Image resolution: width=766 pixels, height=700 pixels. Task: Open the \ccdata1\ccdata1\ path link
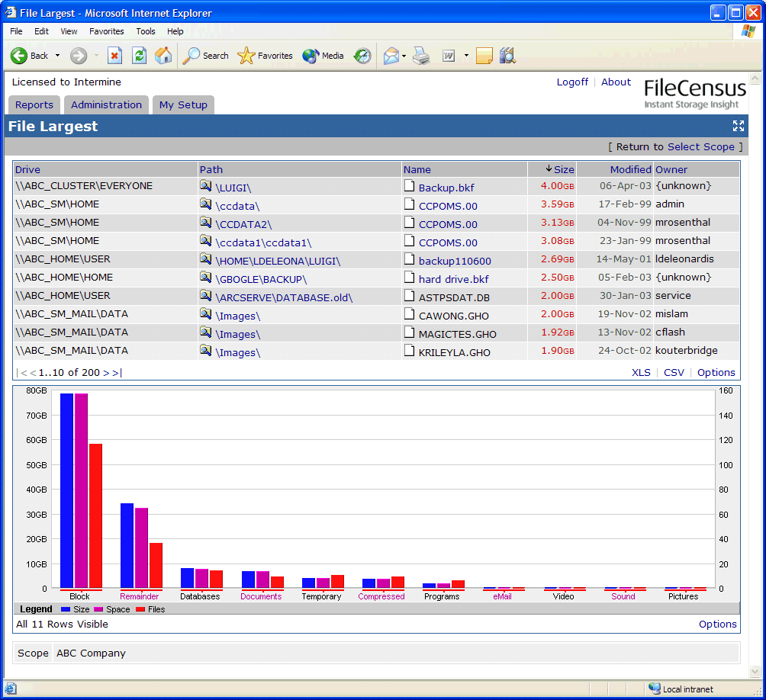[263, 242]
